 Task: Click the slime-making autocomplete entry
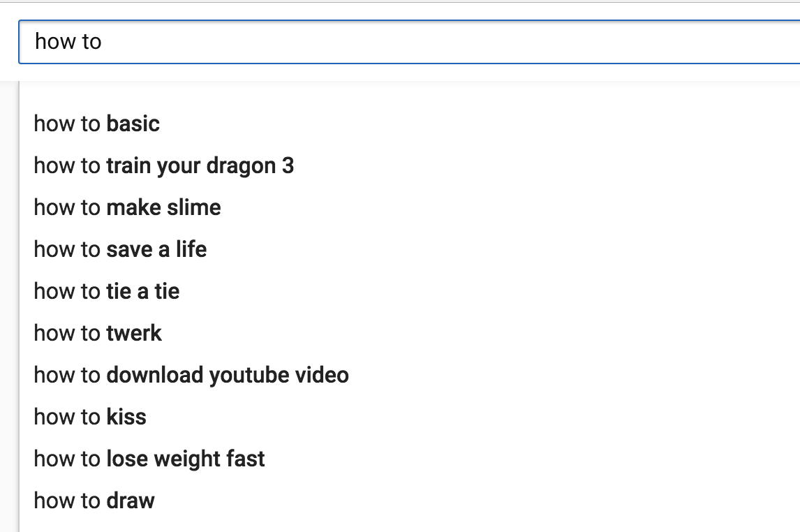(128, 207)
